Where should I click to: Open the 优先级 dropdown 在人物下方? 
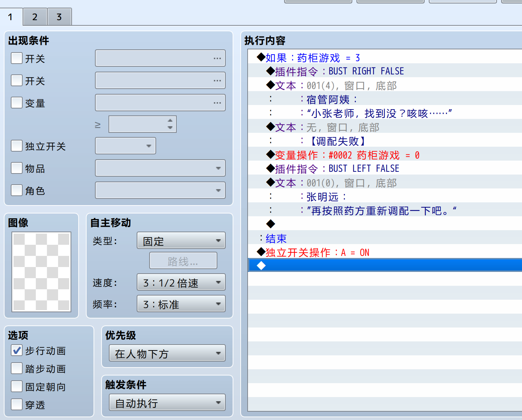click(x=167, y=353)
